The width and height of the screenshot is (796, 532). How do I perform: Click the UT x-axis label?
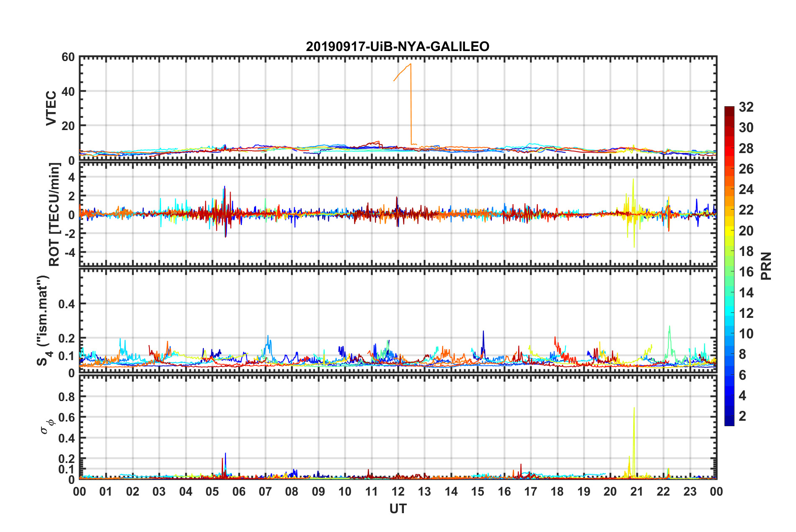tap(398, 509)
